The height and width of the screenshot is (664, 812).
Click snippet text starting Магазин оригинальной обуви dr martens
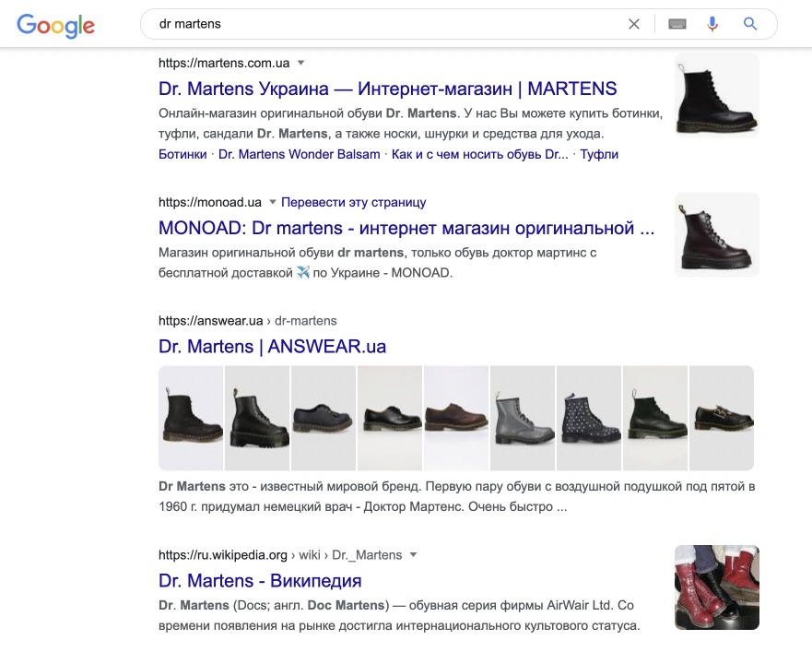[378, 263]
